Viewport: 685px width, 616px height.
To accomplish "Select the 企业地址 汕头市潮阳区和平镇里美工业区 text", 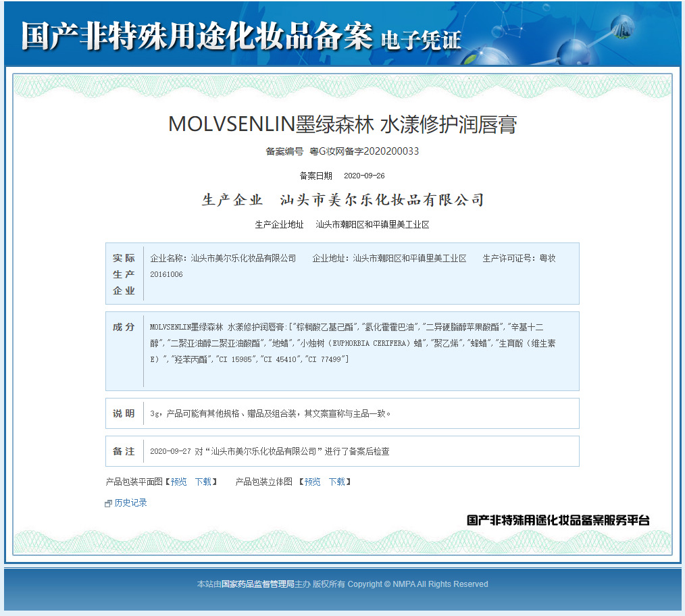I will [x=389, y=258].
